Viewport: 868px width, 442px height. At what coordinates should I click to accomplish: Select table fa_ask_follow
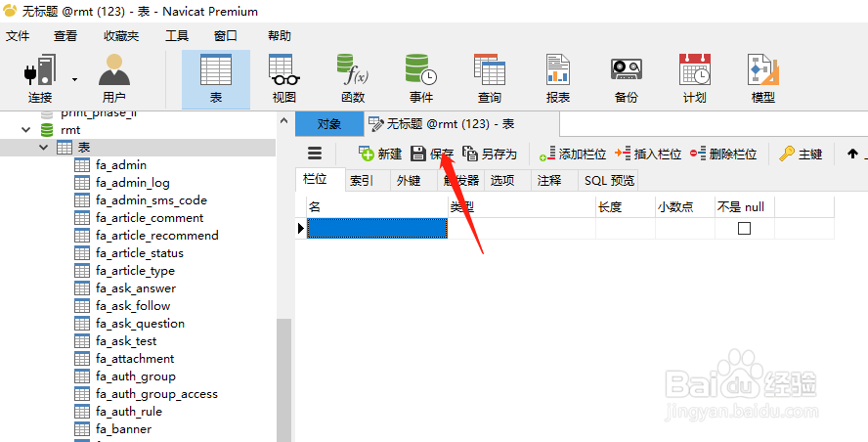pyautogui.click(x=133, y=306)
